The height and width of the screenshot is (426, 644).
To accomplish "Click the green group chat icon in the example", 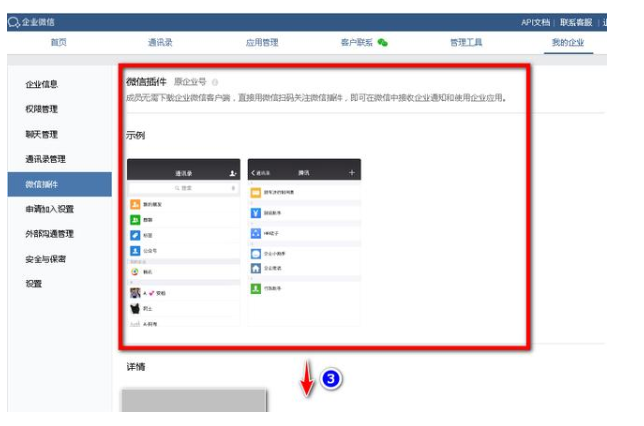I will [135, 220].
